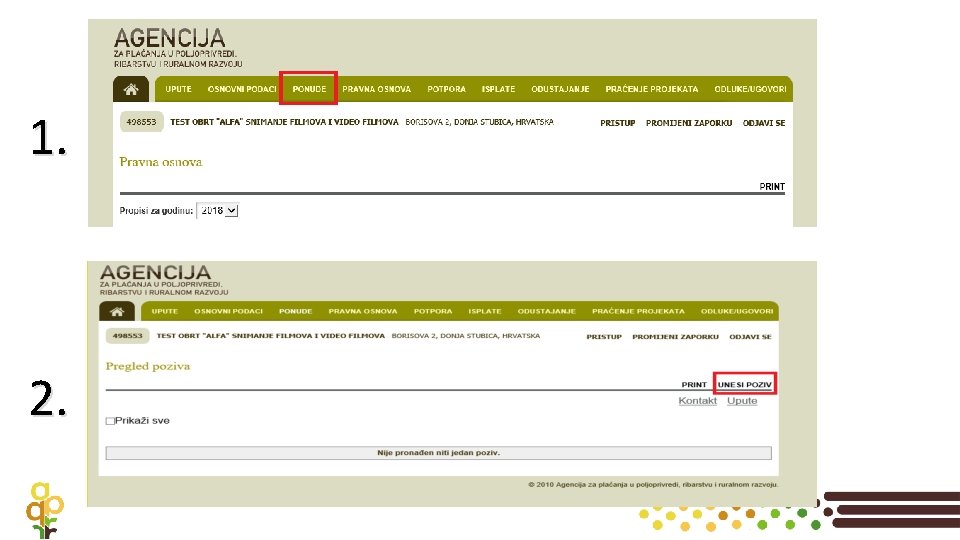Open UPUTE menu in the first screenshot
This screenshot has height=540, width=960.
(178, 89)
